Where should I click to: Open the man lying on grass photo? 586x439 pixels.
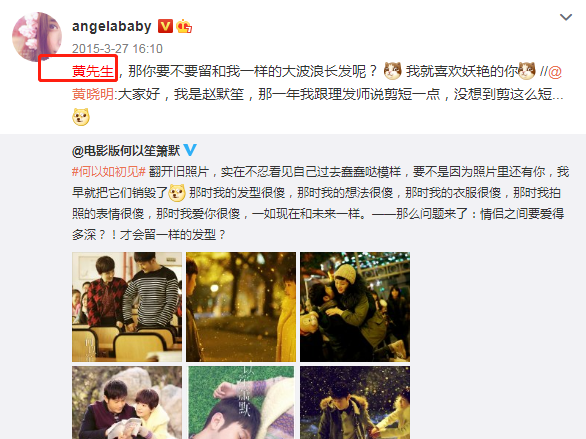(x=241, y=402)
